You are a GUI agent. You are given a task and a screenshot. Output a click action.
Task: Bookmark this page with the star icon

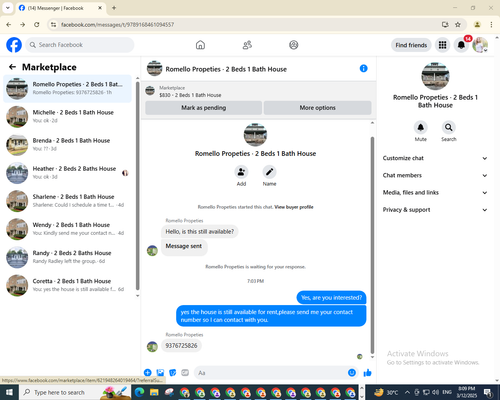coord(458,24)
